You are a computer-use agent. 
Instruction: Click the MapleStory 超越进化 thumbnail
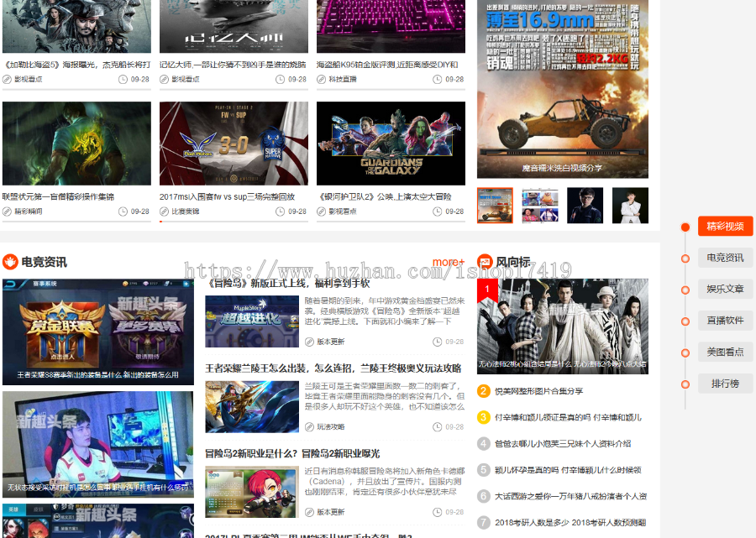pos(252,321)
